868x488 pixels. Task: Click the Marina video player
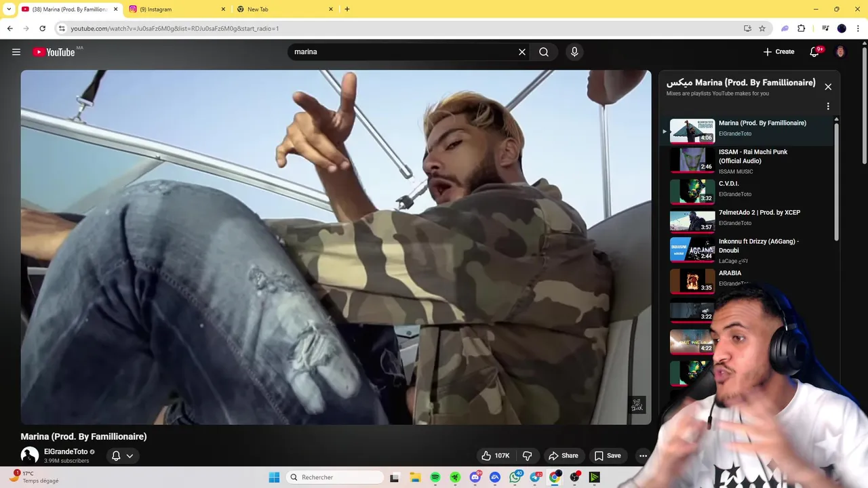336,247
